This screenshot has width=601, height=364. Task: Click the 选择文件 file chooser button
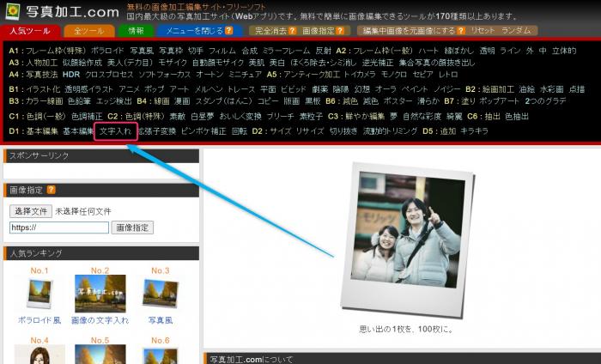point(31,211)
